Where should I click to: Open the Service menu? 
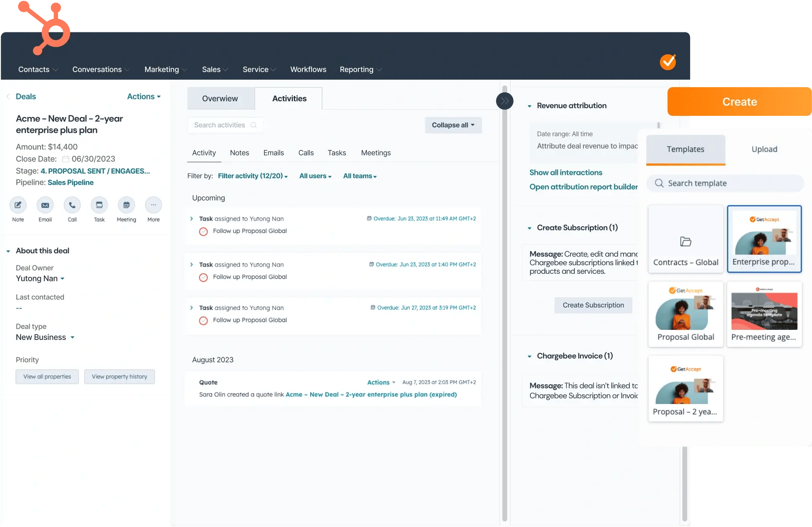pyautogui.click(x=259, y=70)
